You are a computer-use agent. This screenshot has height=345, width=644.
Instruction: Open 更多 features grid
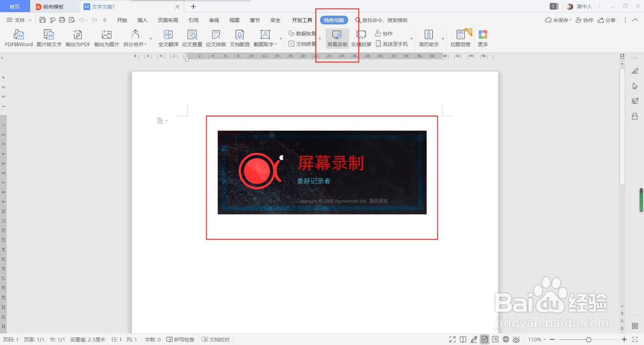[483, 39]
